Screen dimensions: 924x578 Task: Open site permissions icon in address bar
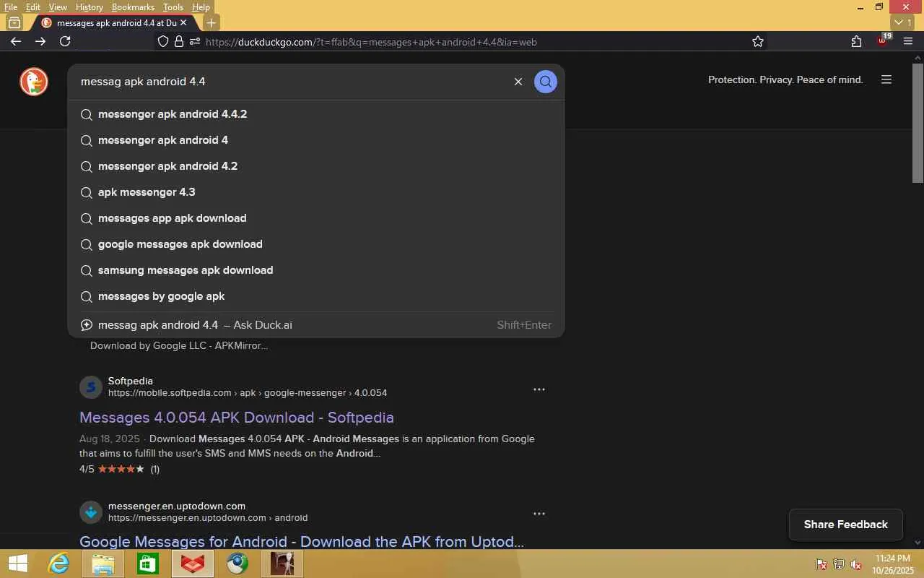point(195,42)
